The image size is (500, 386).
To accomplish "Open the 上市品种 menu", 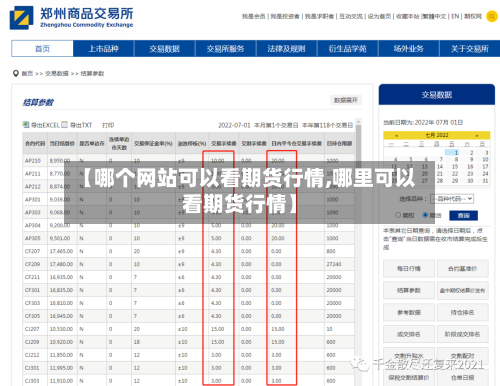I will (103, 49).
